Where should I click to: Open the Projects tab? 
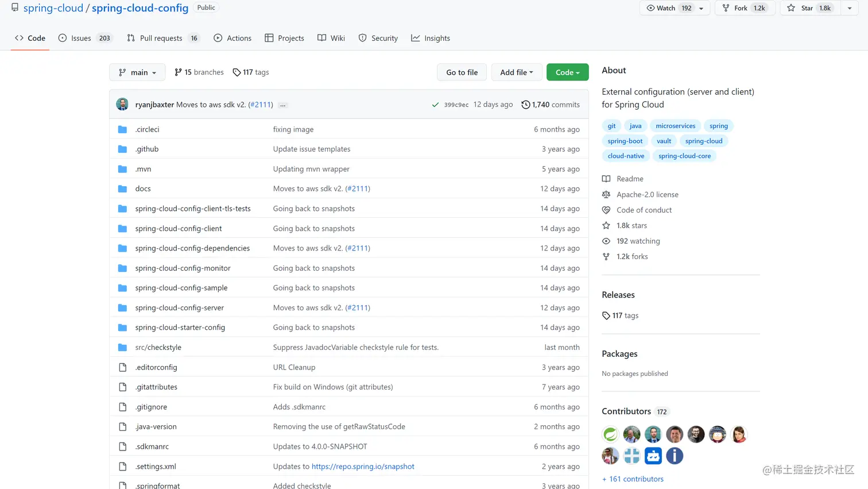pos(284,38)
